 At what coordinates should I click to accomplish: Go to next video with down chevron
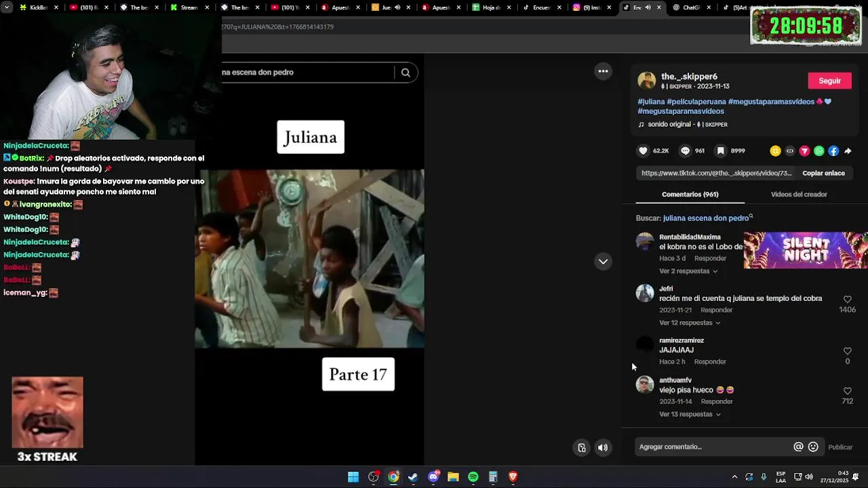pos(603,262)
